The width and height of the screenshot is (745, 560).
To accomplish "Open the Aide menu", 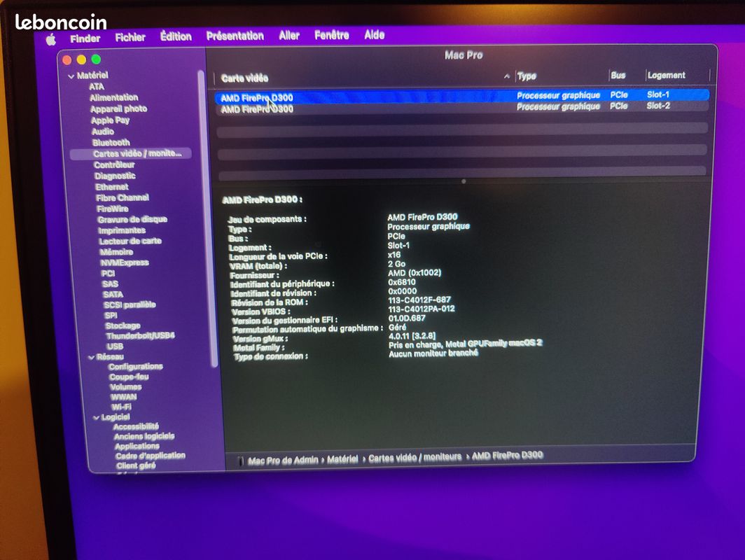I will 375,35.
